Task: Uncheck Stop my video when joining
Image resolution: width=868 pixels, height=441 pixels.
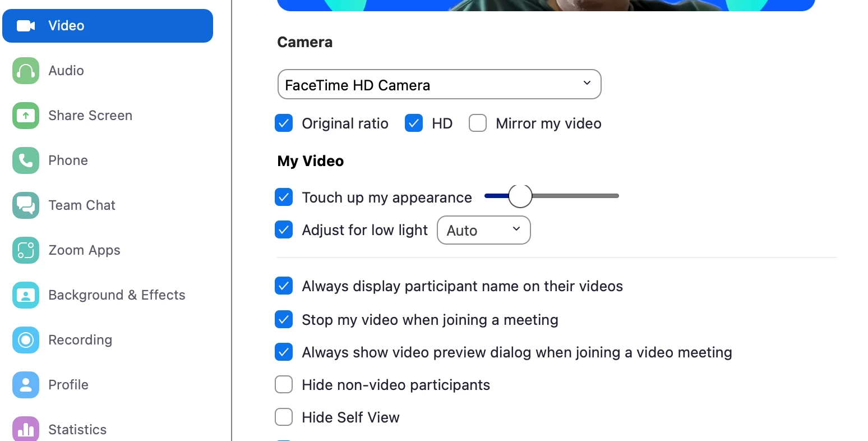Action: (x=284, y=319)
